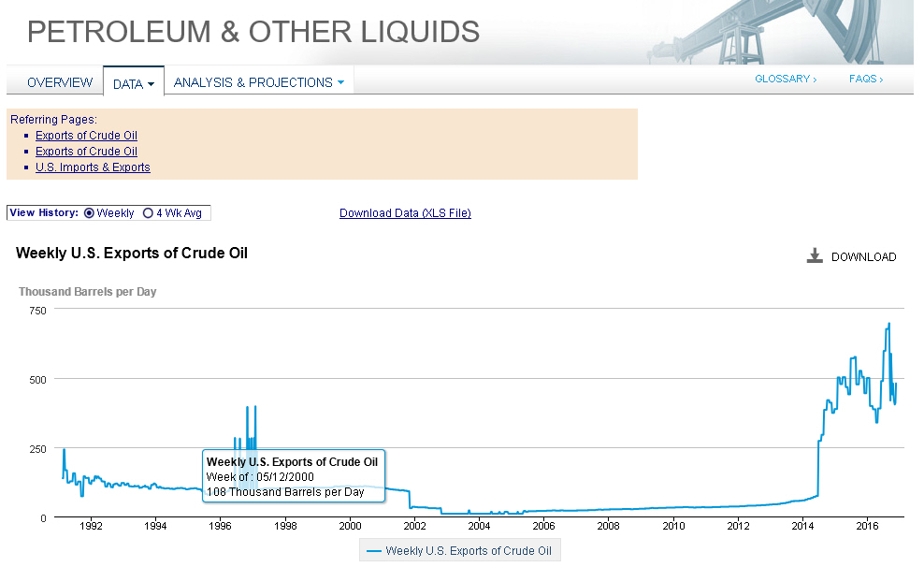
Task: Click the 2016 peak on chart line
Action: click(x=888, y=325)
